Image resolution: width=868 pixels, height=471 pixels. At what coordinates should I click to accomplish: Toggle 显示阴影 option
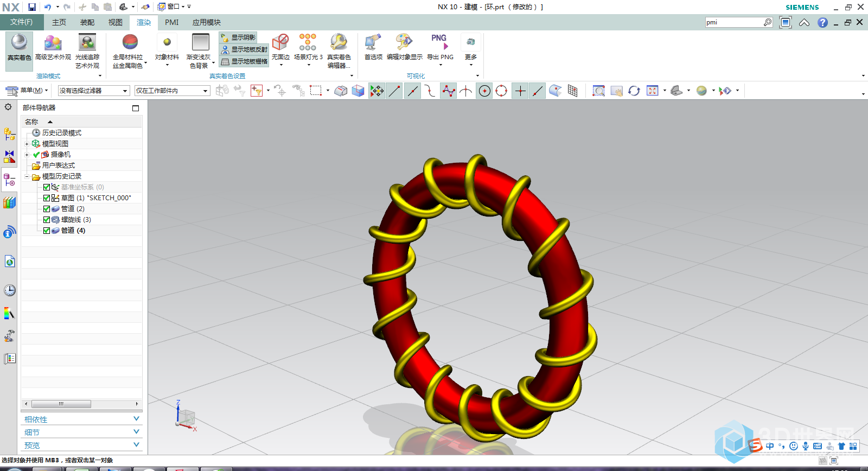click(x=238, y=37)
